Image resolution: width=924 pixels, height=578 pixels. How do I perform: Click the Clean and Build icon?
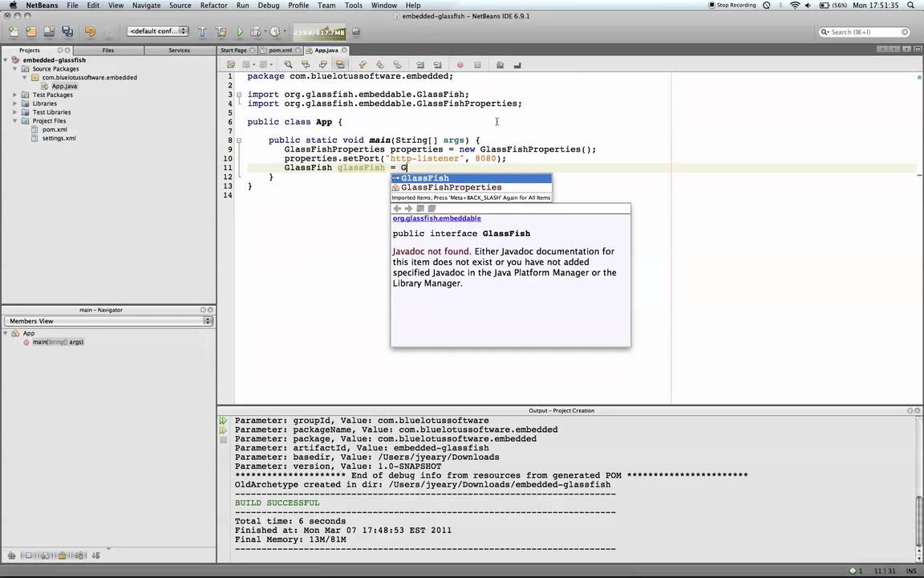(221, 32)
